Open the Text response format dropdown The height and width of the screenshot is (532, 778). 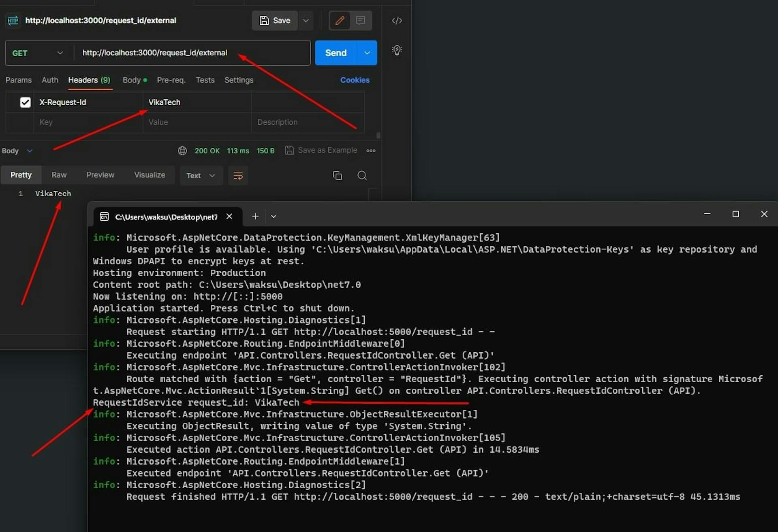pos(201,175)
